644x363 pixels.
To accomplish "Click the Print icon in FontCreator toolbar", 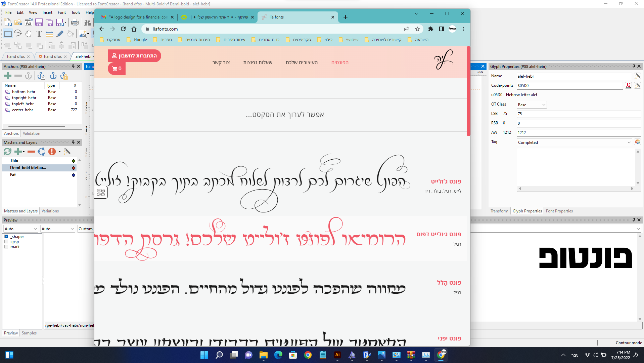I will coord(75,23).
